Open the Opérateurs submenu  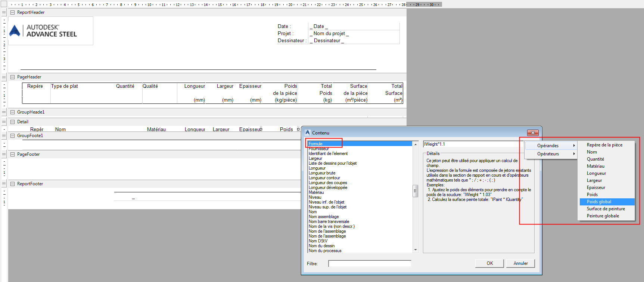coord(551,154)
